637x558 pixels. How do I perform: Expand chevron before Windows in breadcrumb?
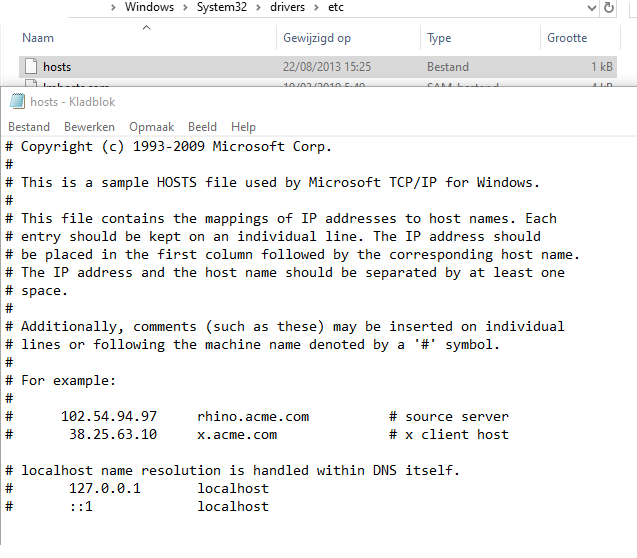(113, 7)
